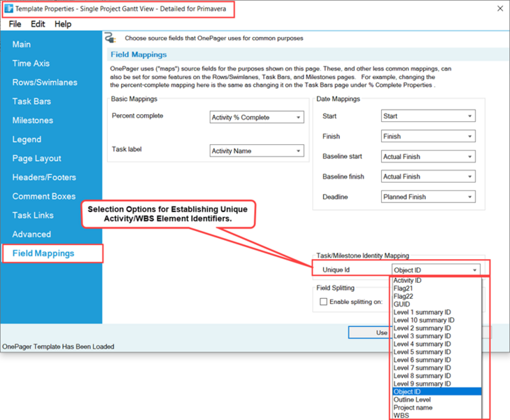Open the Comment Boxes page
This screenshot has height=420, width=510.
[x=44, y=196]
